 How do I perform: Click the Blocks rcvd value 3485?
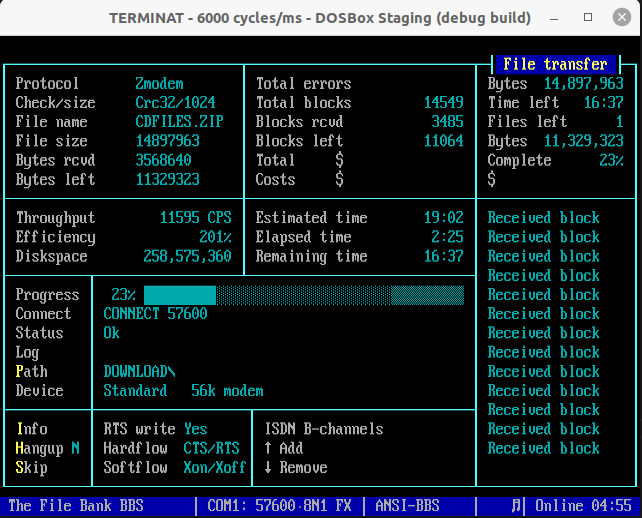(448, 122)
